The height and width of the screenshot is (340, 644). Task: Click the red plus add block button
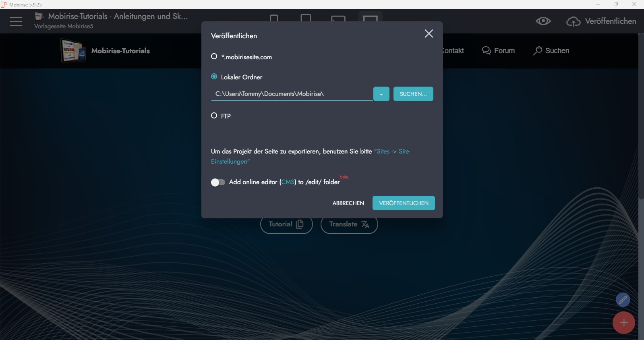click(x=623, y=323)
